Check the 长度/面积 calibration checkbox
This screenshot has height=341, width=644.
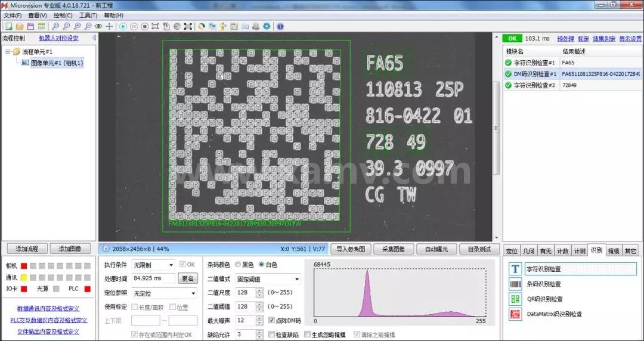coord(134,307)
